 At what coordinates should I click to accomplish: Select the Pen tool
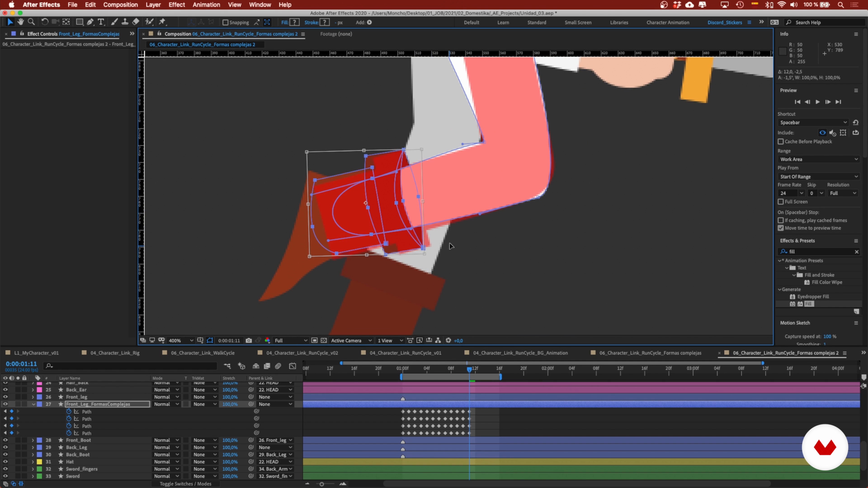pyautogui.click(x=90, y=22)
